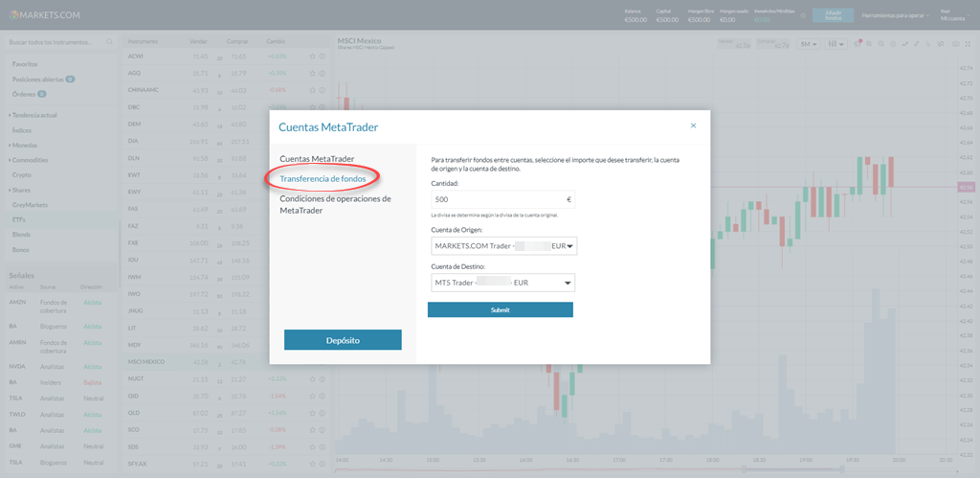
Task: Click the instrument search magnifier icon
Action: [x=110, y=42]
